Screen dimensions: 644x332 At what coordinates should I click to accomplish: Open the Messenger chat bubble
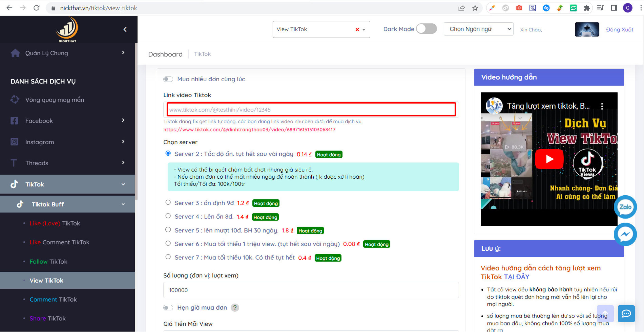click(625, 234)
